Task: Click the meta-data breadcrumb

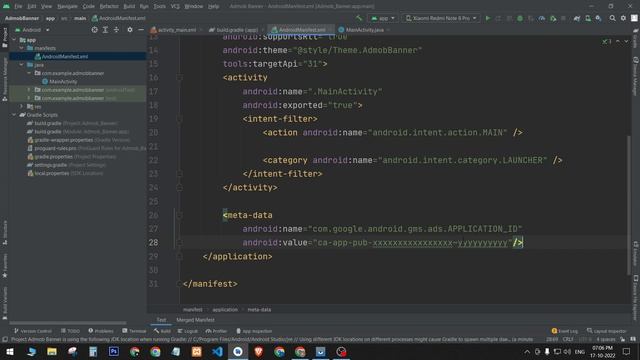Action: point(259,310)
